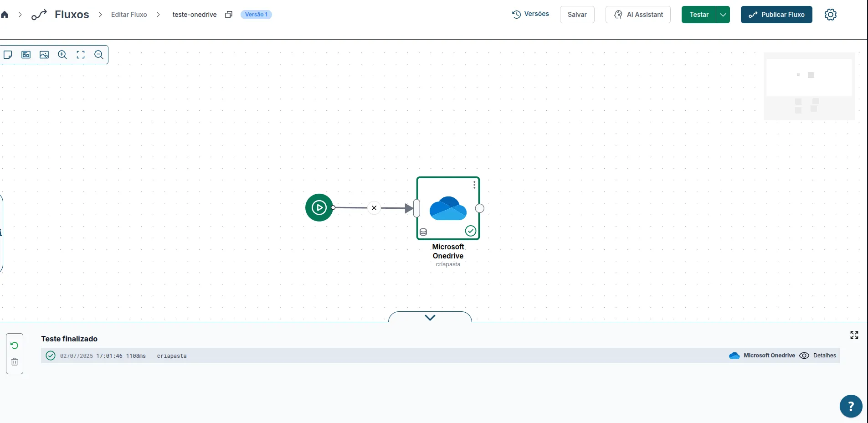Expand test panel to fullscreen
Image resolution: width=868 pixels, height=423 pixels.
point(854,335)
